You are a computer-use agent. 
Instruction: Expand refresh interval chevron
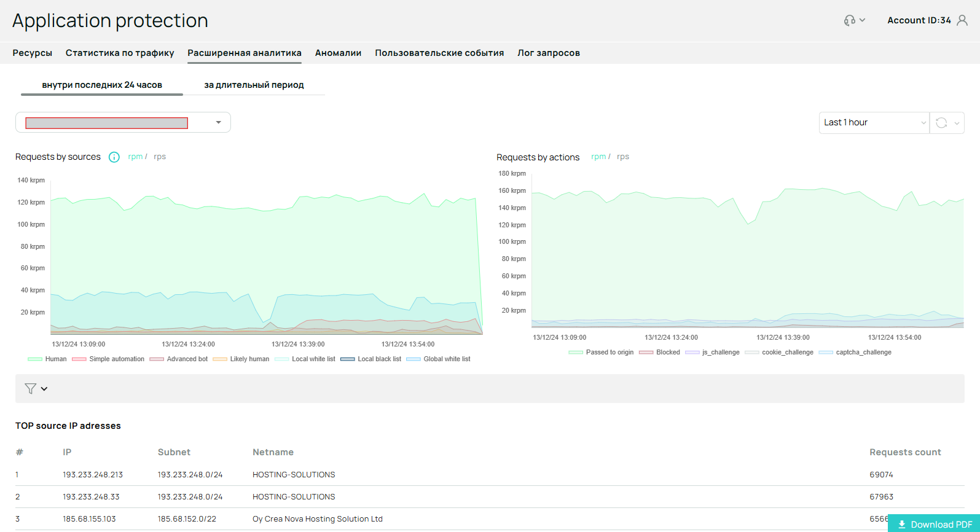[957, 123]
